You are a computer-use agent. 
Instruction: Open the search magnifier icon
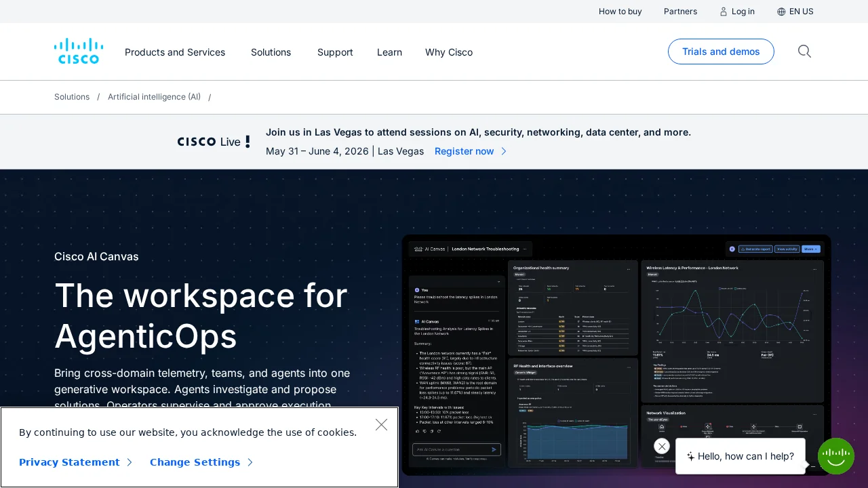click(x=804, y=52)
